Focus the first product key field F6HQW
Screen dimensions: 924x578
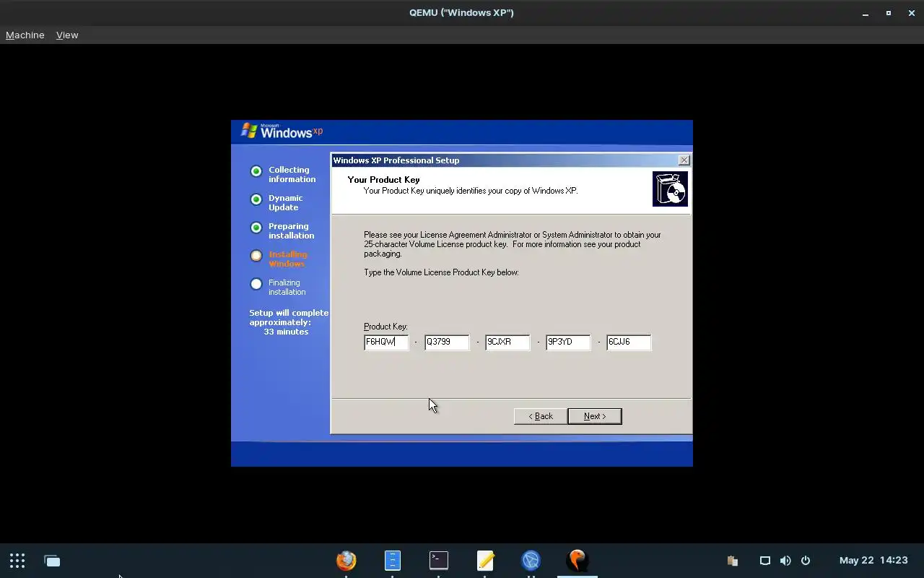point(386,342)
